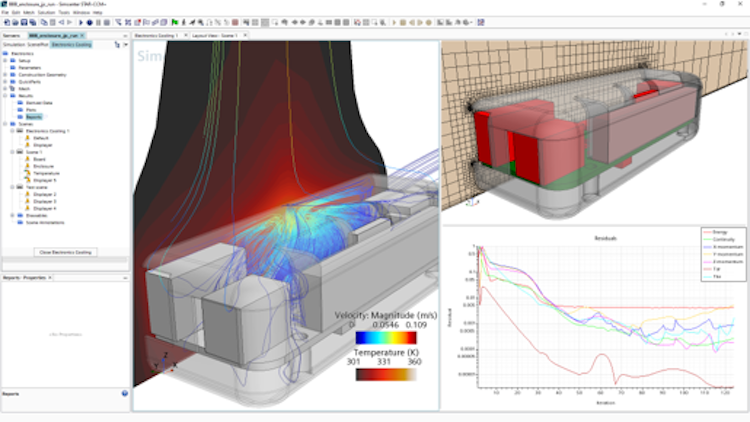750x422 pixels.
Task: Expand the Construction Geometry node
Action: (6, 75)
